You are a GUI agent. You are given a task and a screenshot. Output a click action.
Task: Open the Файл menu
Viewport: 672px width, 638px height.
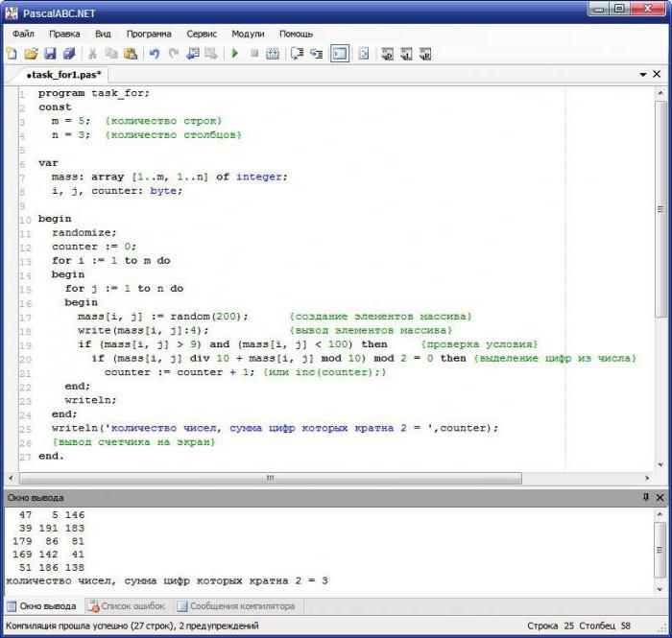[23, 34]
